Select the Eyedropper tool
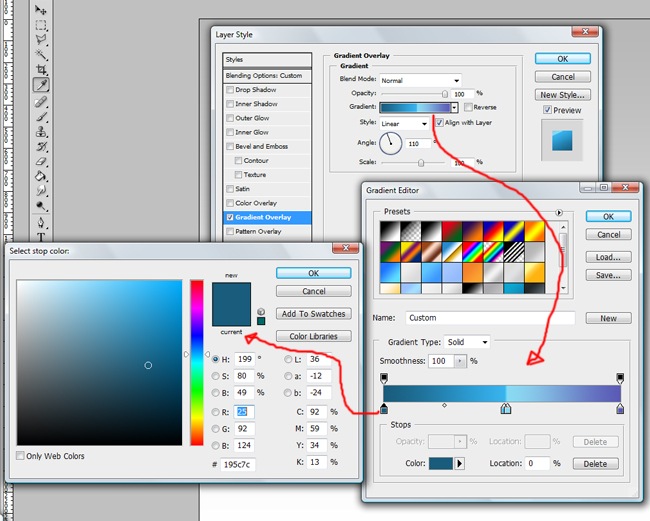 click(x=42, y=86)
